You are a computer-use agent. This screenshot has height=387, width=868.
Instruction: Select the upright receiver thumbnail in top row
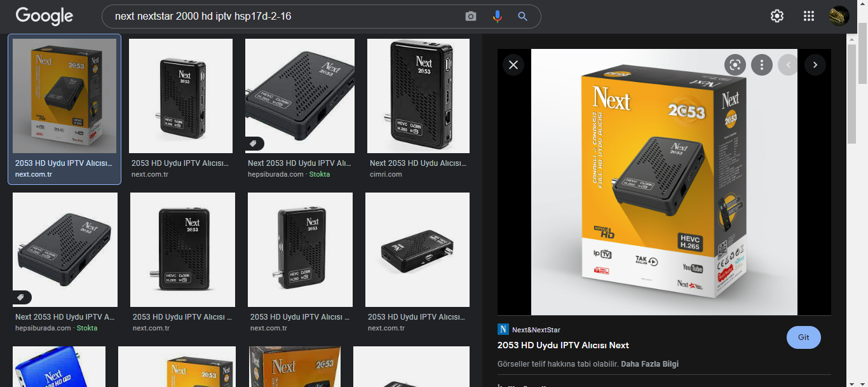[181, 96]
